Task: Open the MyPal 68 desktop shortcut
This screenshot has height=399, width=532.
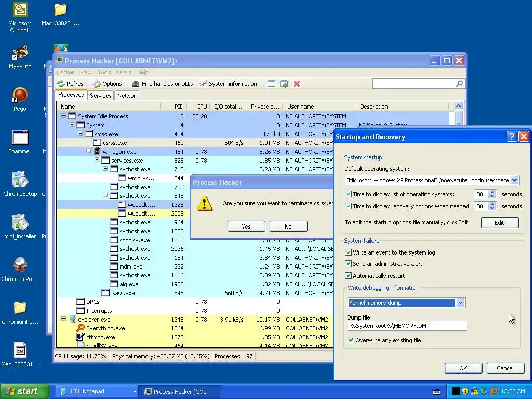Action: pos(20,57)
